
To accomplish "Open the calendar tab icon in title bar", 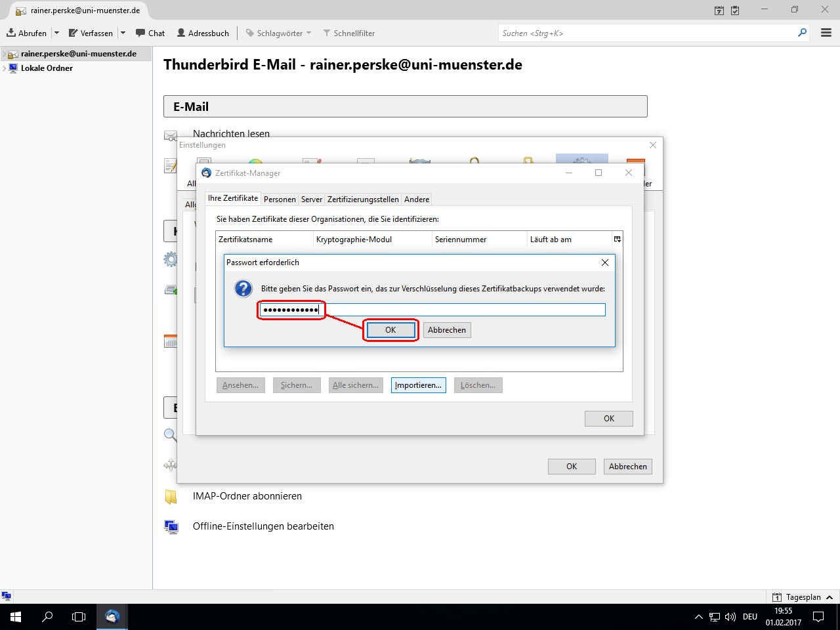I will pos(719,10).
